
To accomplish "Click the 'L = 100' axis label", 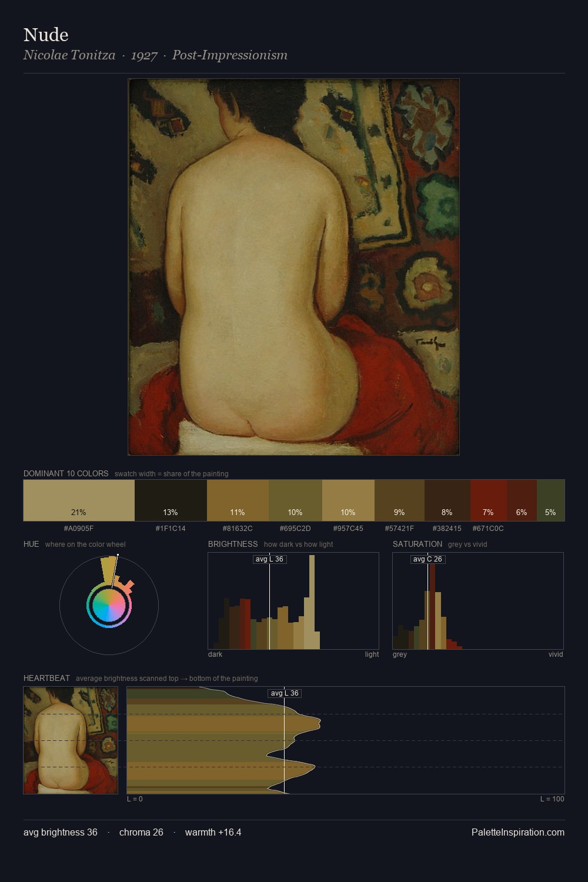I will (x=552, y=799).
